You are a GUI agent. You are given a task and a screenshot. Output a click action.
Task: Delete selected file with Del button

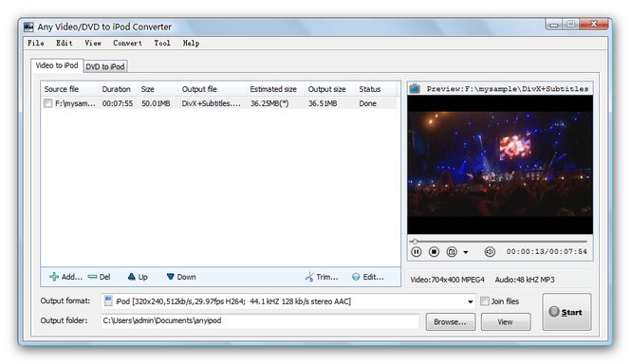(x=99, y=277)
